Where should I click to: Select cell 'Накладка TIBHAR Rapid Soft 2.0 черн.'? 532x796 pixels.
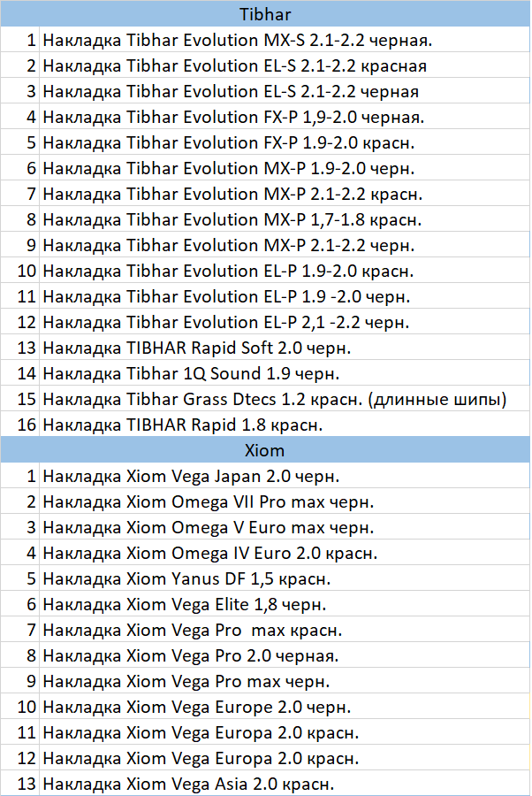coord(285,348)
